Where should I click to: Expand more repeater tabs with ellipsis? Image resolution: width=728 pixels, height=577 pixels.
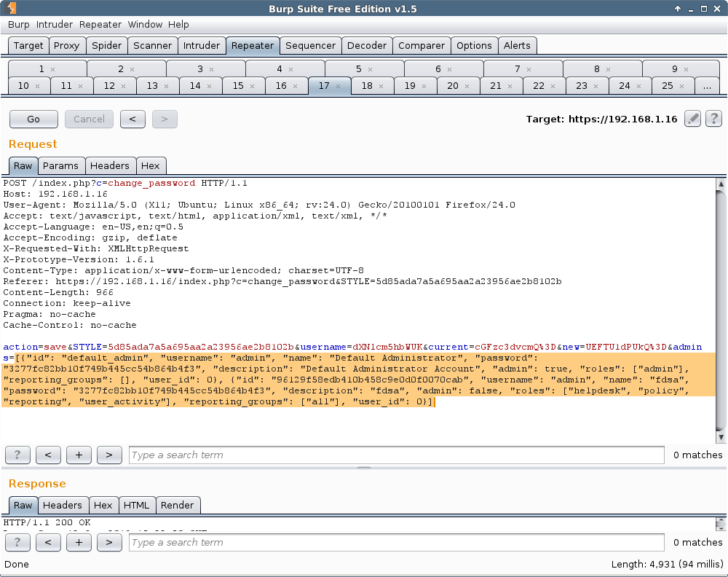(x=706, y=86)
